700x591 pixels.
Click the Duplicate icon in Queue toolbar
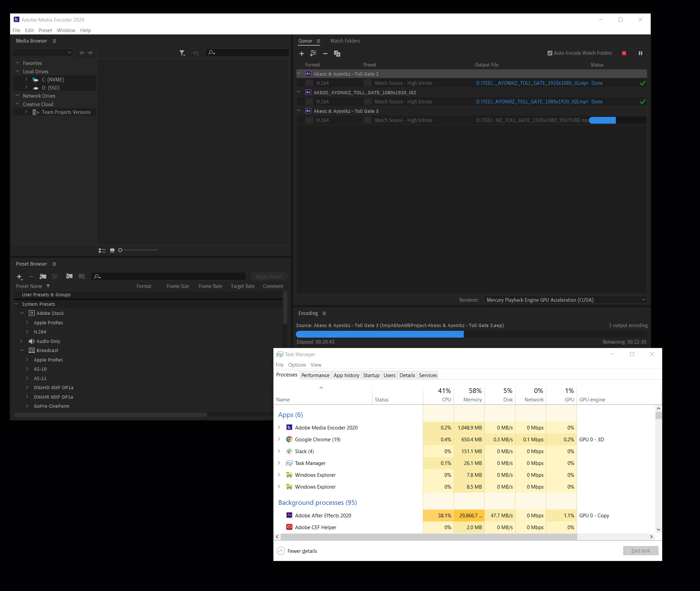pos(337,53)
